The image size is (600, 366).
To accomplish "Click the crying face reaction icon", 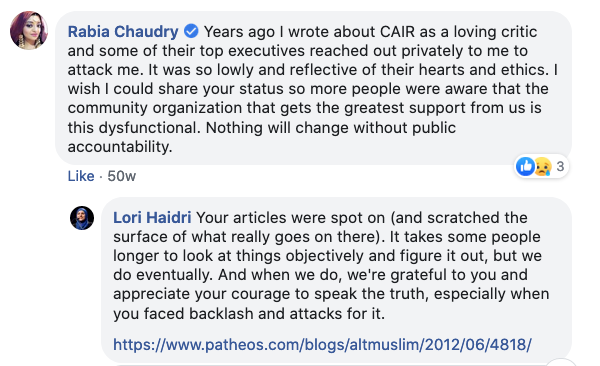I will pyautogui.click(x=543, y=167).
